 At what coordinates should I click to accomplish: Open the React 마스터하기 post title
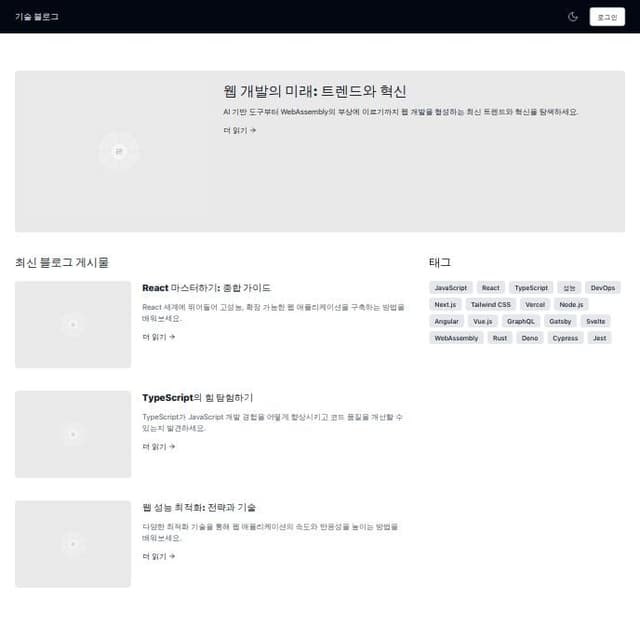206,288
